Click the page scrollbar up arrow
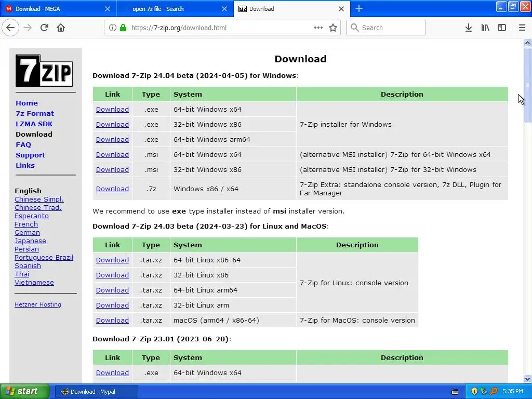The image size is (532, 399). pyautogui.click(x=528, y=43)
